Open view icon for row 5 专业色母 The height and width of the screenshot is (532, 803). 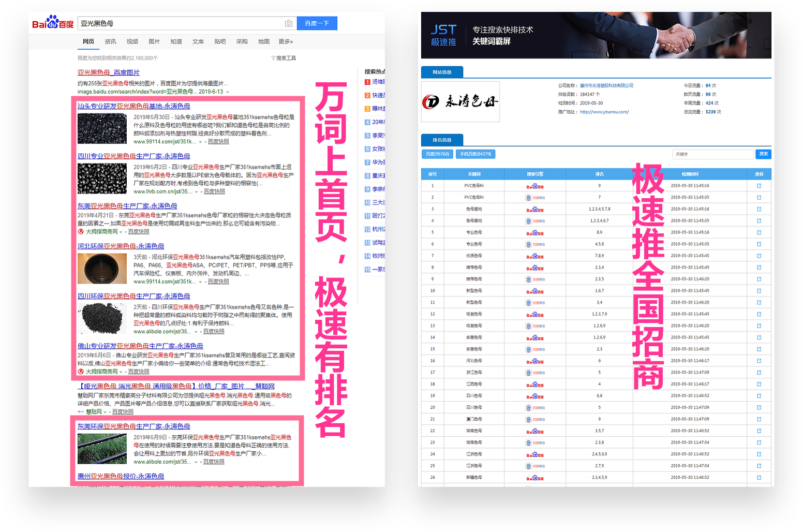[x=759, y=232]
